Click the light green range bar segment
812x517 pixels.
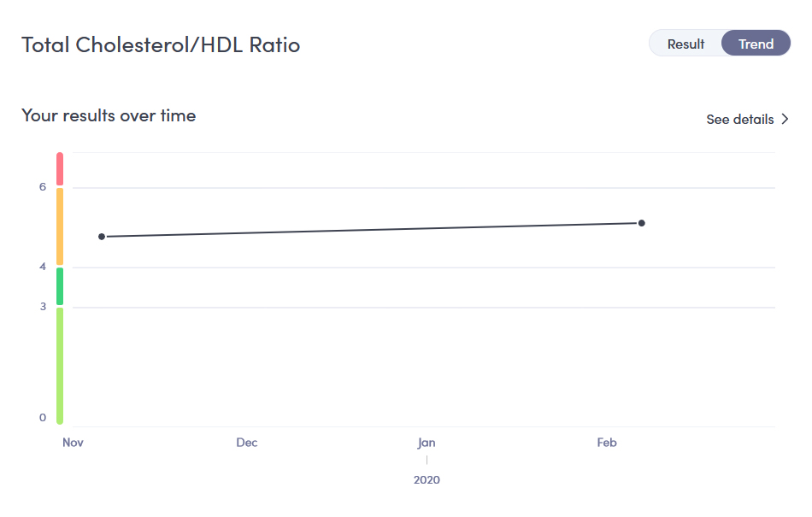point(60,366)
